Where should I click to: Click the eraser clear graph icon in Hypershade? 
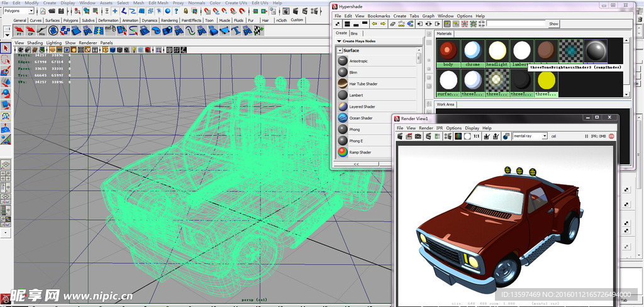pyautogui.click(x=392, y=24)
